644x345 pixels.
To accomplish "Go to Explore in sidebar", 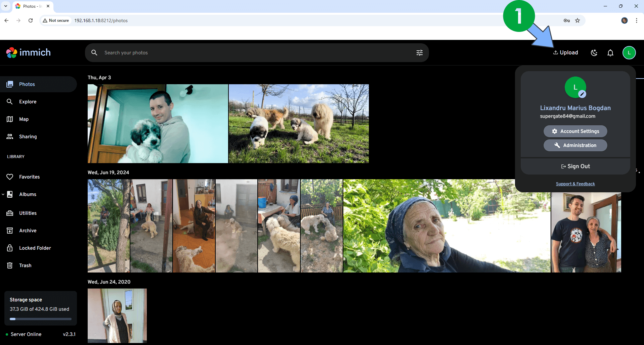I will (x=28, y=102).
